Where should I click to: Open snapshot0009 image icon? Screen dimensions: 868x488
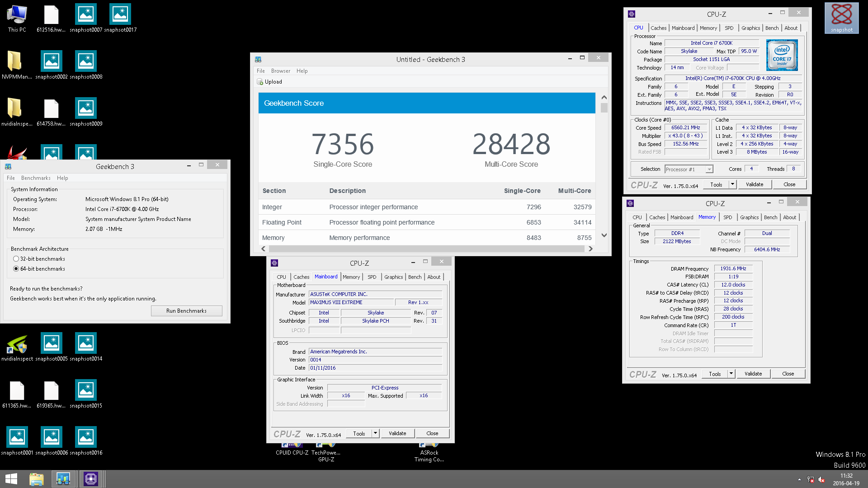click(x=86, y=113)
